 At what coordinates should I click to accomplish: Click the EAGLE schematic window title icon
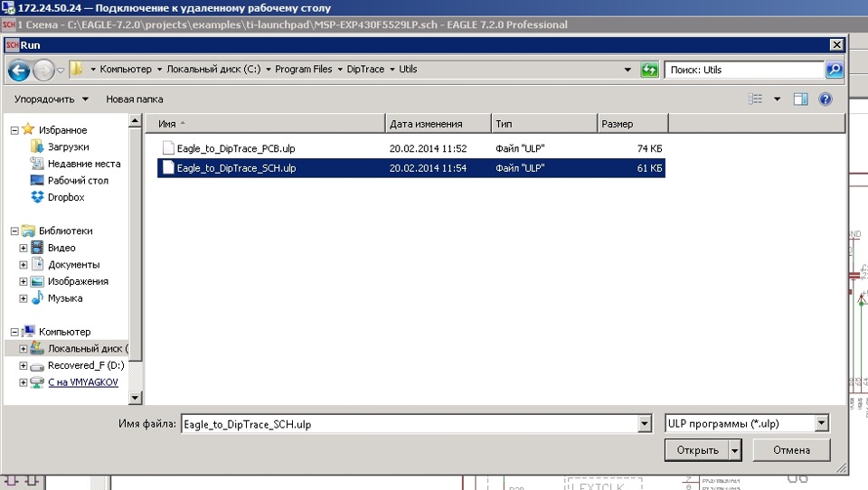point(8,24)
